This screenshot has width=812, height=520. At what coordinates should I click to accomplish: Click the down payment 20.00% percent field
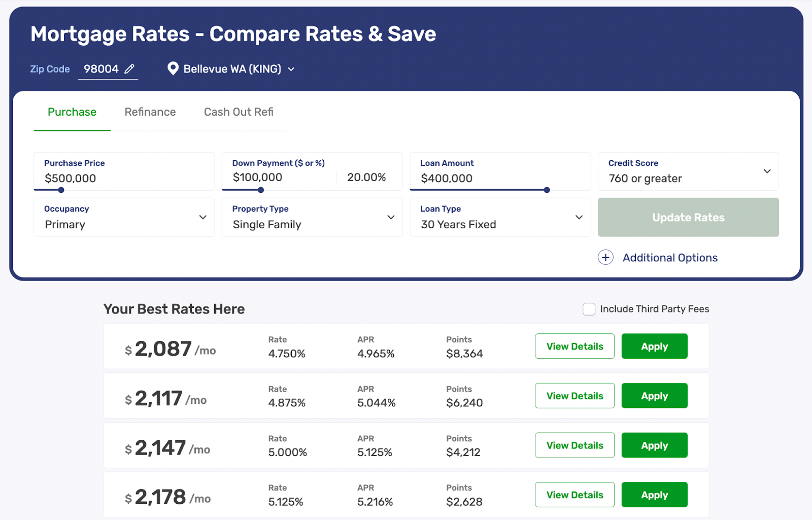[366, 178]
